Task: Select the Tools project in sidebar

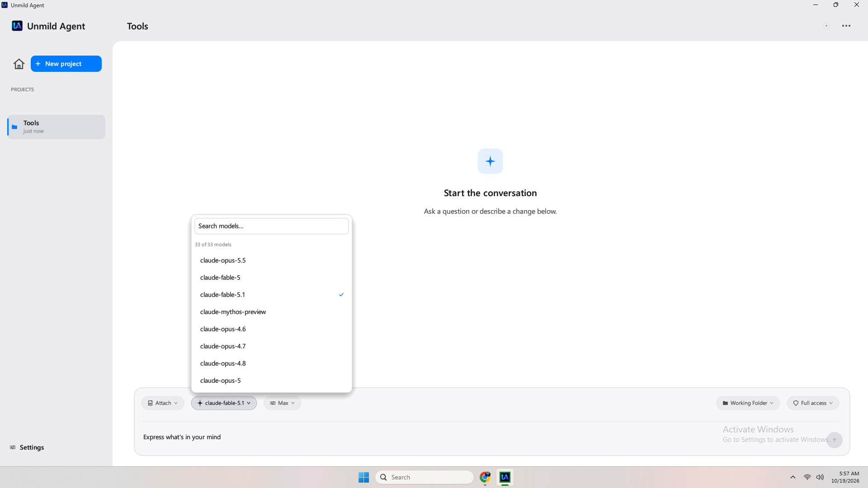Action: coord(57,127)
